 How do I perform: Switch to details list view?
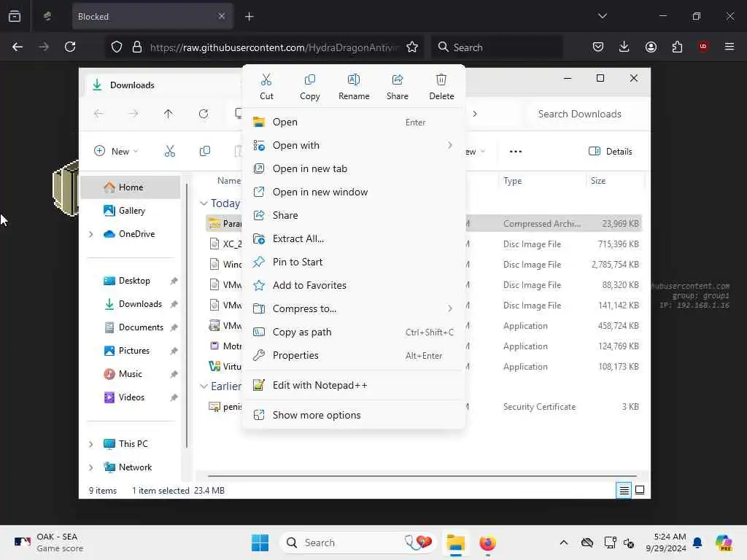click(x=624, y=491)
